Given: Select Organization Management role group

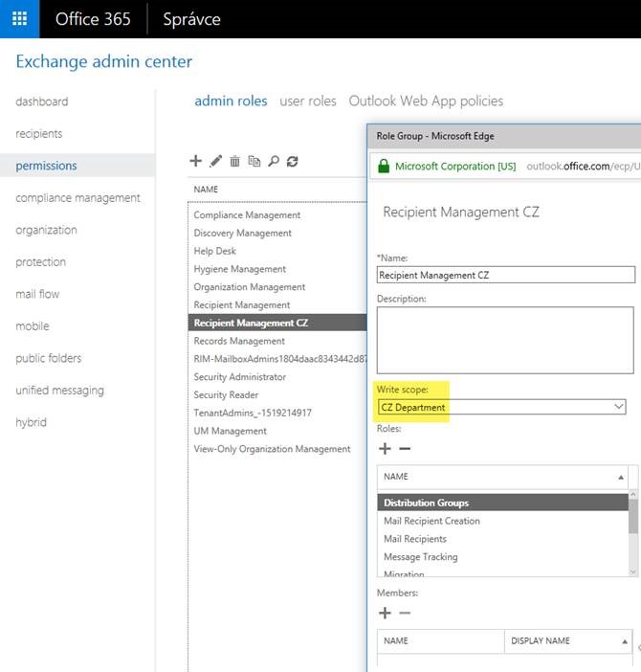Looking at the screenshot, I should point(250,287).
